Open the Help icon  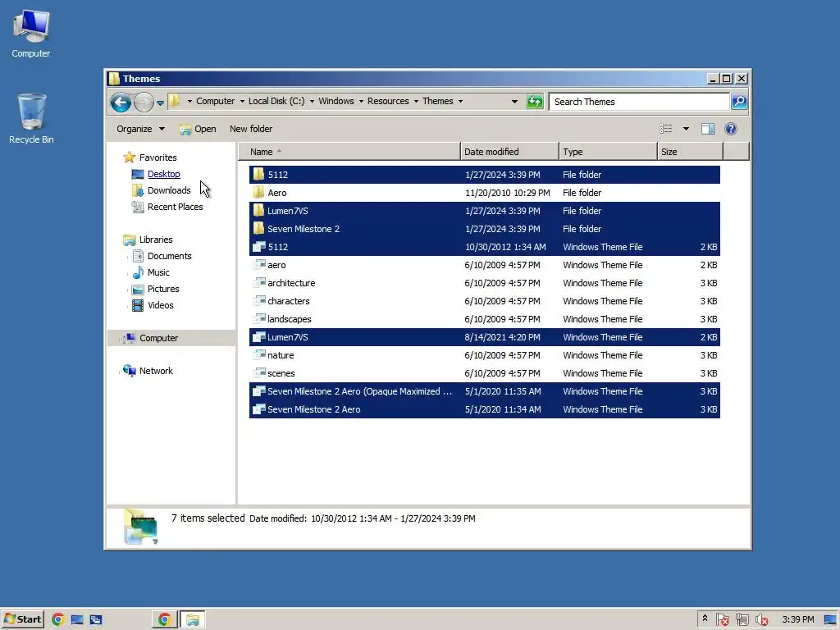tap(731, 129)
